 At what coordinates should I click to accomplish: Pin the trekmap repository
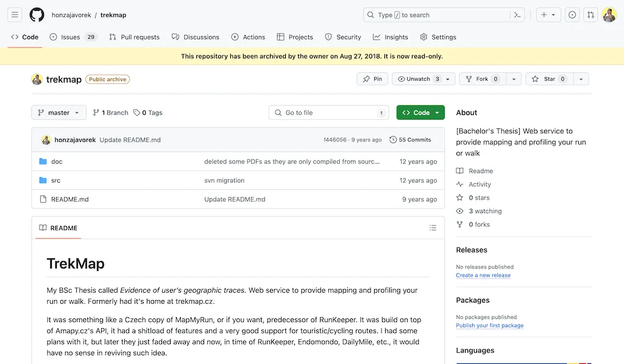[372, 79]
